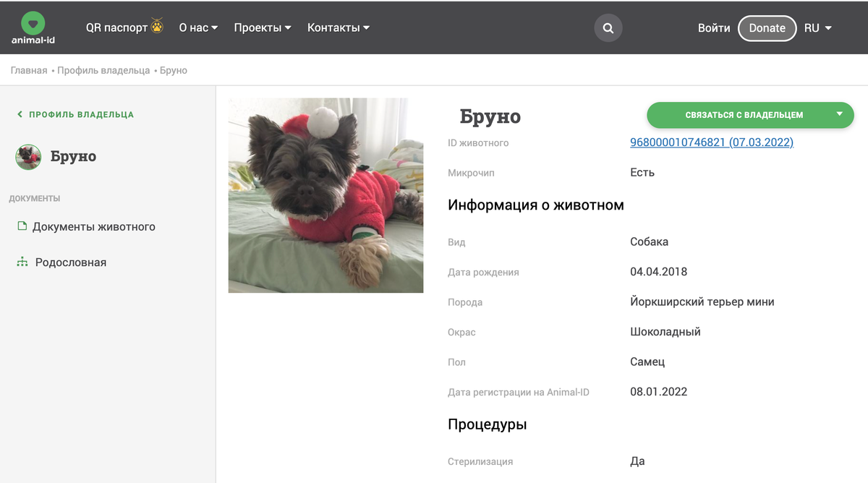The image size is (868, 483).
Task: Open the dog photo of Бруно
Action: coord(325,195)
